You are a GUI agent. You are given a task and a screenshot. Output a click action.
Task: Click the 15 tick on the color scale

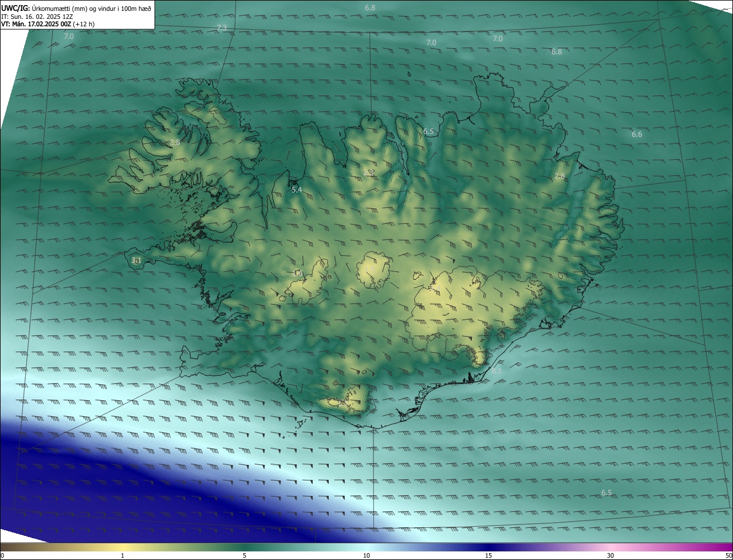488,556
